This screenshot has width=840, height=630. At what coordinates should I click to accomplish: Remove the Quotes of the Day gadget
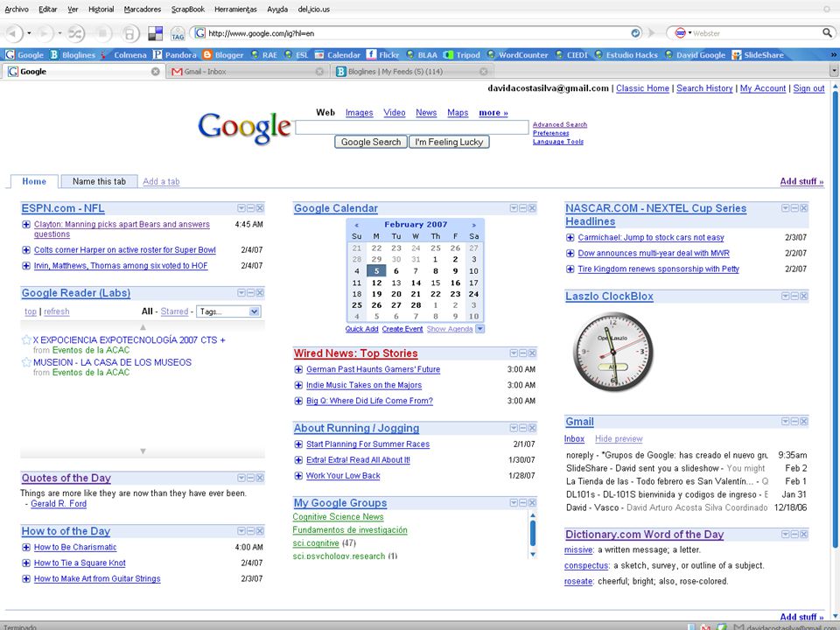[260, 478]
